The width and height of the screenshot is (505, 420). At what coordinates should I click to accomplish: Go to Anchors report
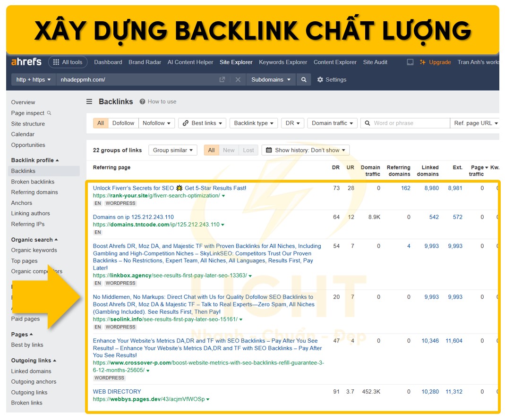coord(22,203)
